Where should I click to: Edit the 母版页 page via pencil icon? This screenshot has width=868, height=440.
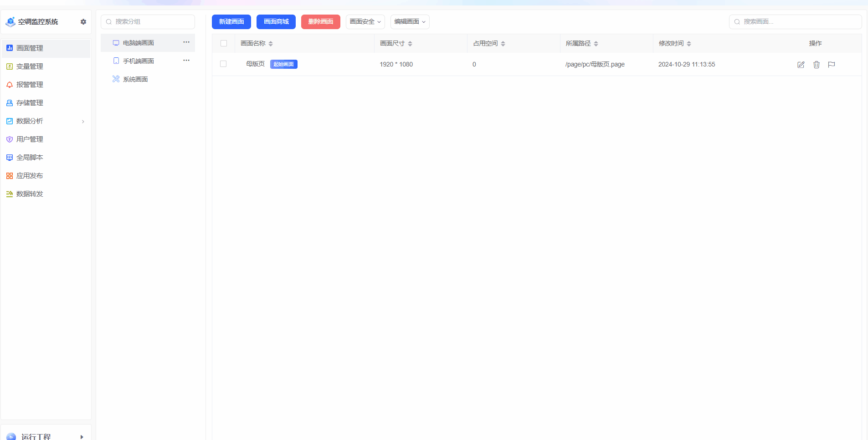pyautogui.click(x=801, y=64)
